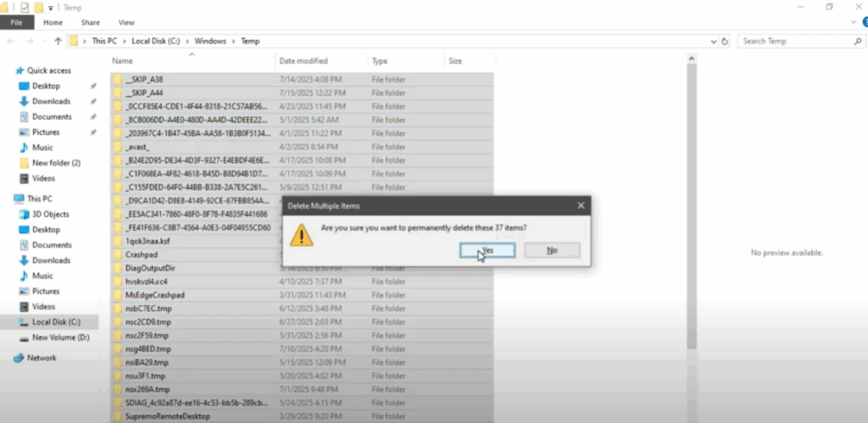Open Desktop under Quick access
The height and width of the screenshot is (423, 868).
coord(46,86)
